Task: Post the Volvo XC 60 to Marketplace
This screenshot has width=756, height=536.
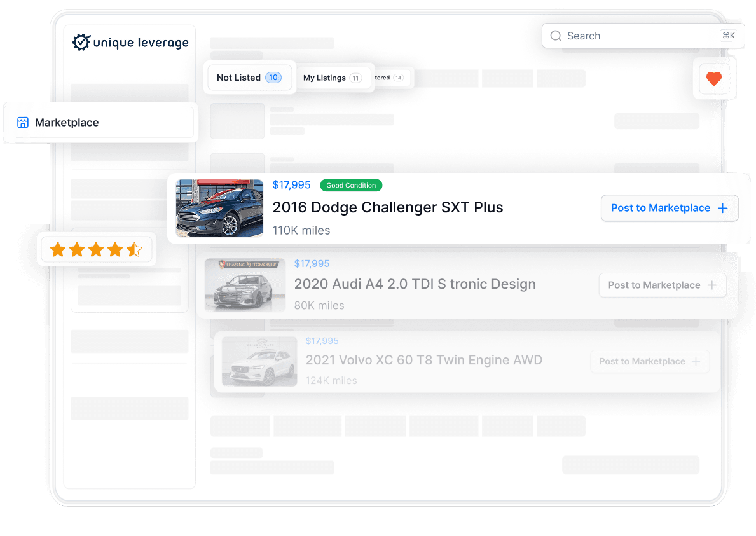Action: pyautogui.click(x=650, y=362)
